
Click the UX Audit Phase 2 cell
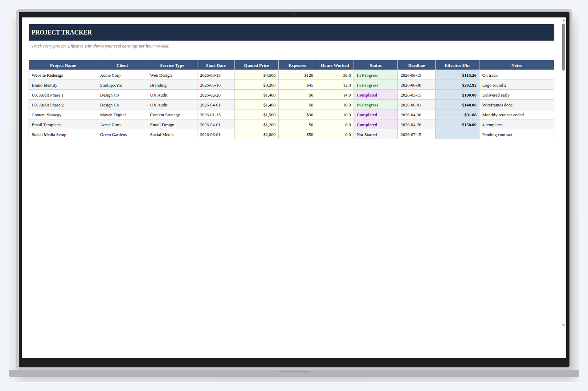click(x=63, y=105)
